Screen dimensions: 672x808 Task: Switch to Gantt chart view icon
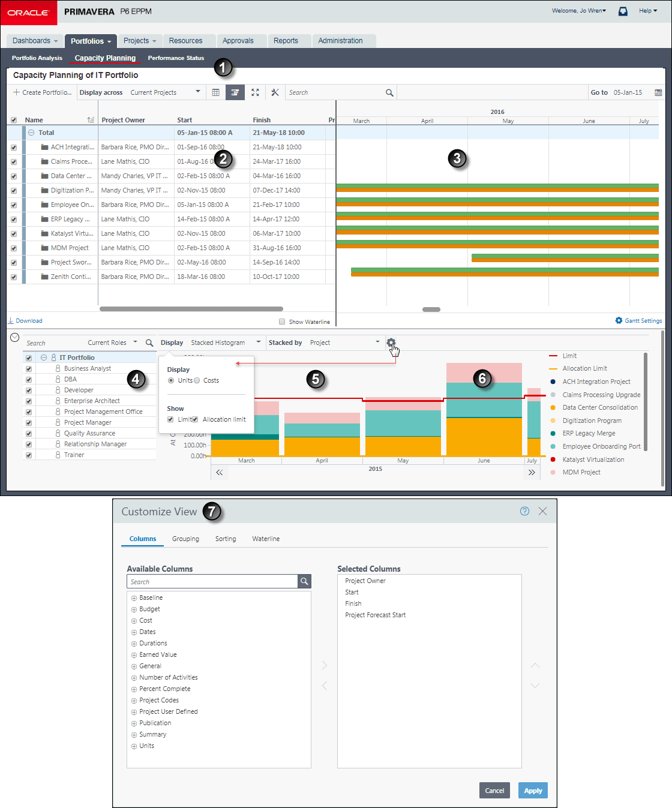[x=235, y=92]
